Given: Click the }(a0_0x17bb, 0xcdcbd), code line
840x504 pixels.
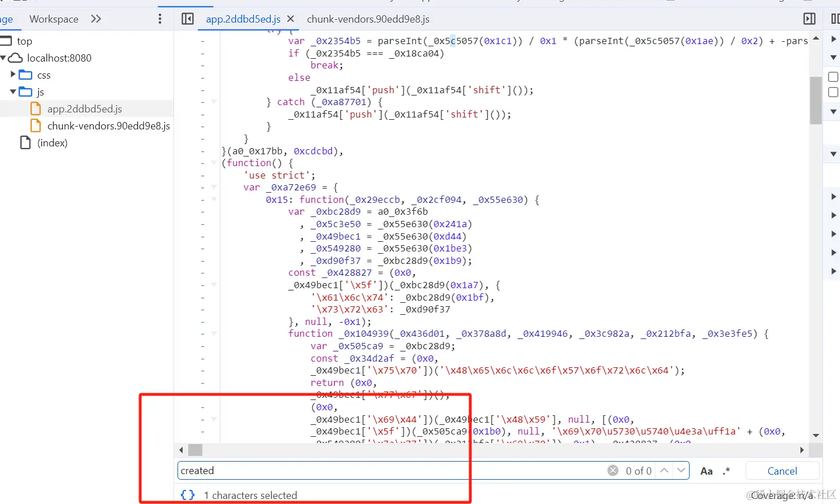Looking at the screenshot, I should point(283,151).
